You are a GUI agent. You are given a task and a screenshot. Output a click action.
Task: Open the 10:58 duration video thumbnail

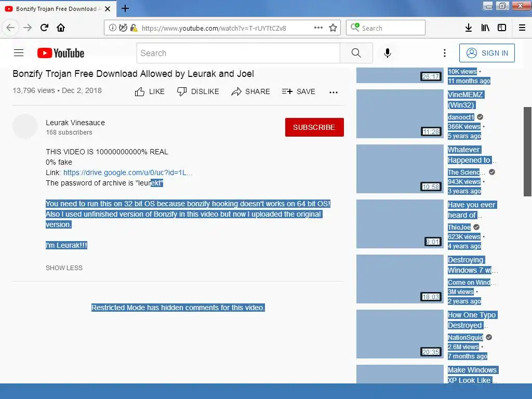(x=400, y=169)
